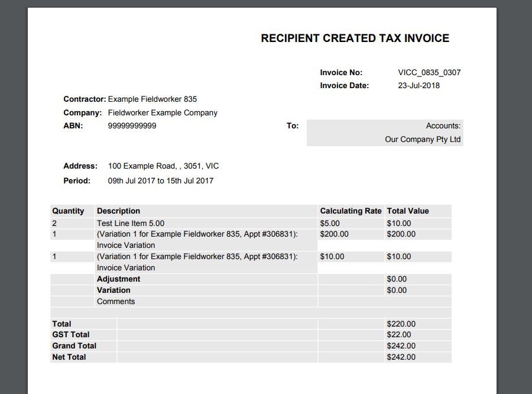Click the ABN number 99999999999
This screenshot has height=394, width=532.
[132, 125]
